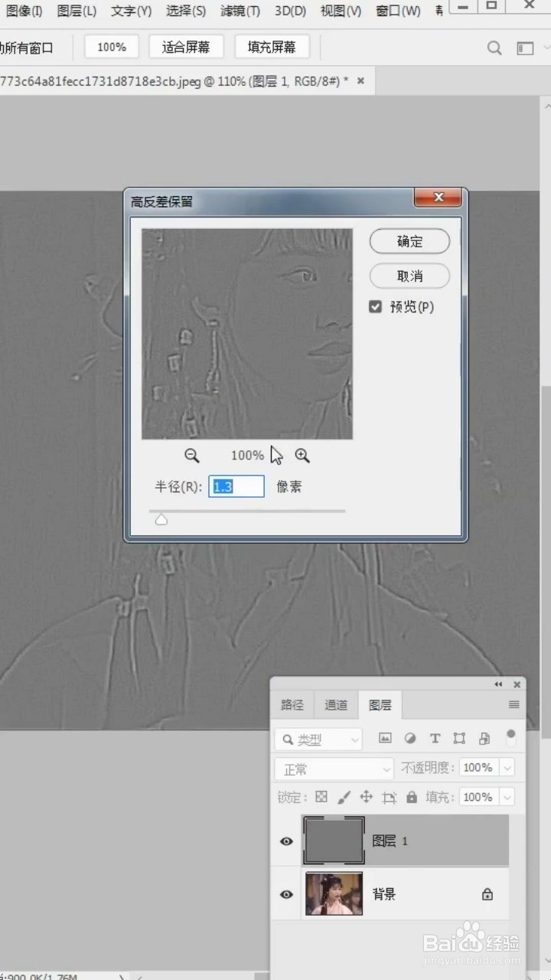The width and height of the screenshot is (551, 980).
Task: Click the High Pass preview image
Action: pos(247,334)
